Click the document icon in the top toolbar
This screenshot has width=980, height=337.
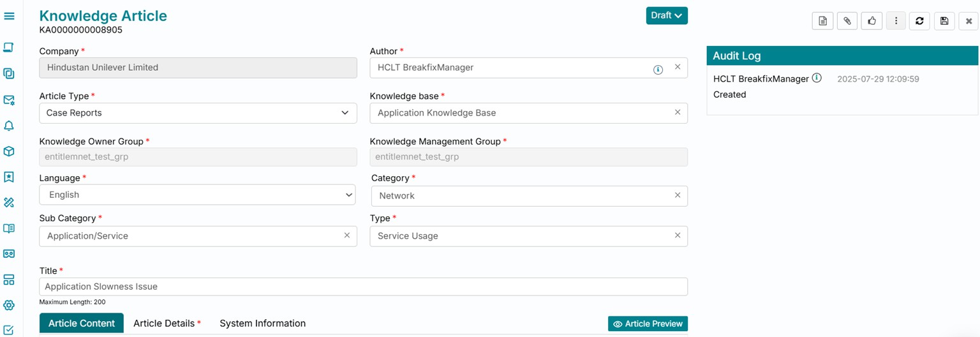822,21
